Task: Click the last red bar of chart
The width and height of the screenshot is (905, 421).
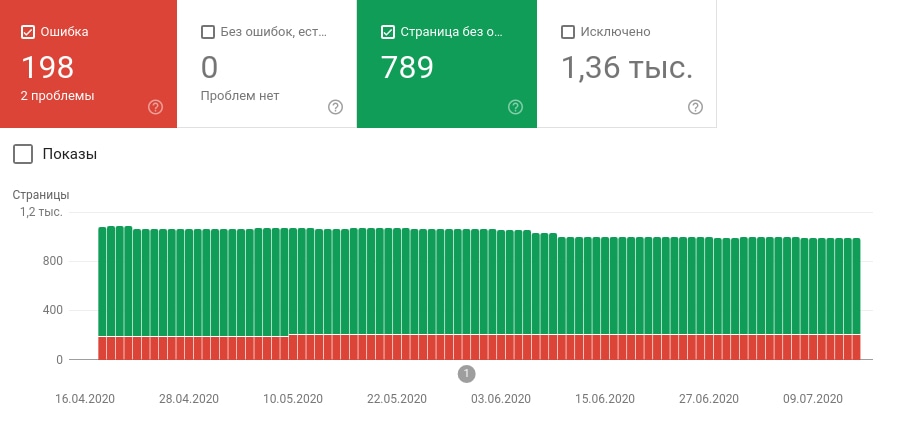Action: tap(857, 347)
